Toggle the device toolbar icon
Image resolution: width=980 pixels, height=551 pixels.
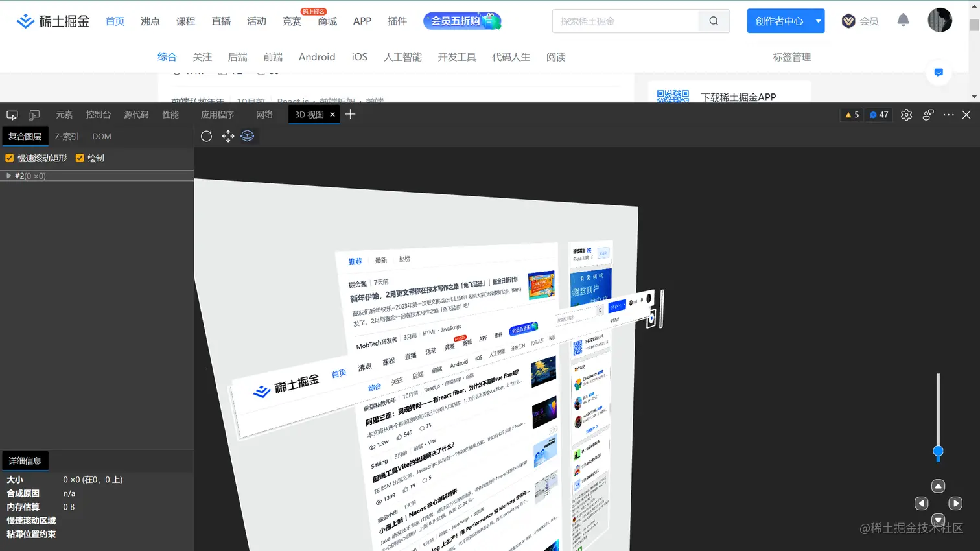coord(32,114)
